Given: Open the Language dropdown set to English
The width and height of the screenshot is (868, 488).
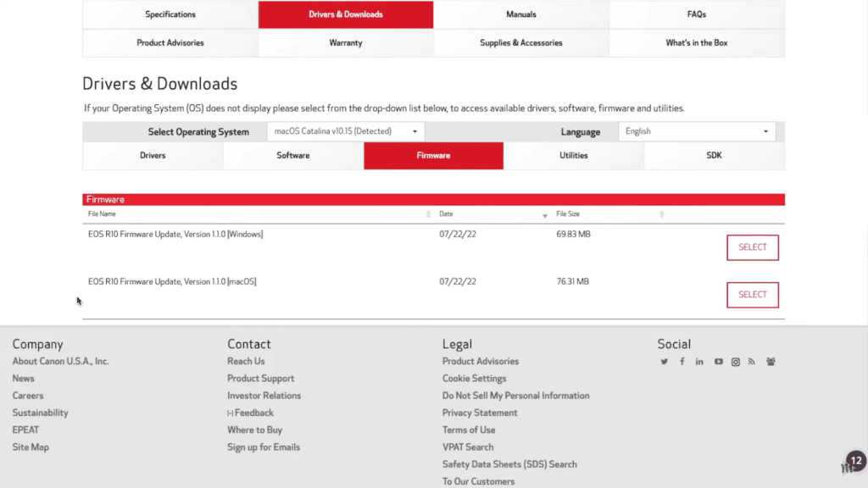Looking at the screenshot, I should pos(697,131).
